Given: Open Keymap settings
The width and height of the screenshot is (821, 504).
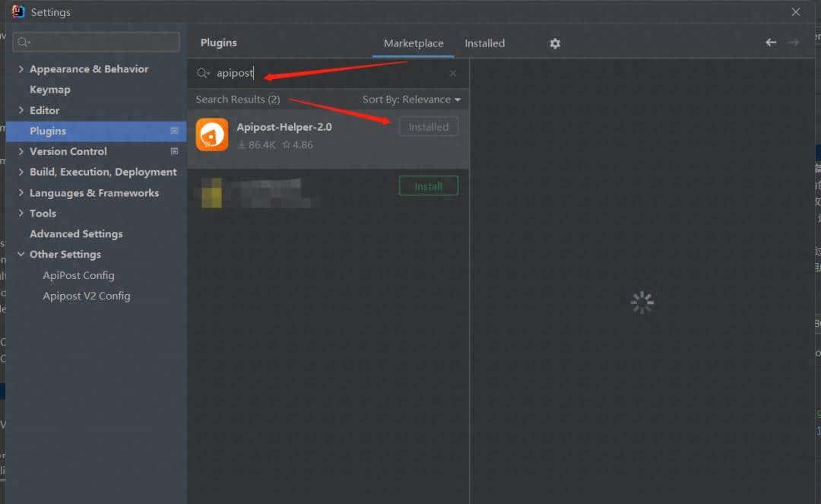Looking at the screenshot, I should [x=49, y=90].
